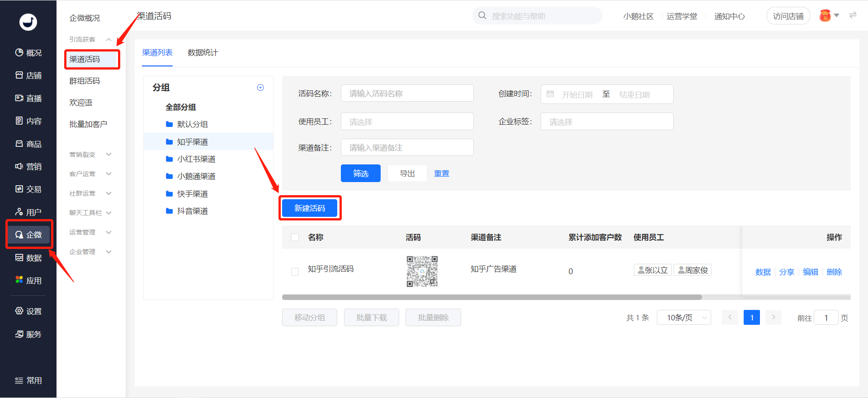This screenshot has width=868, height=398.
Task: Open the 应用 apps sidebar item
Action: click(x=28, y=281)
